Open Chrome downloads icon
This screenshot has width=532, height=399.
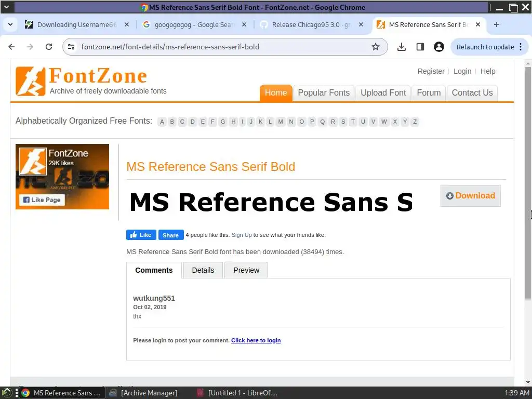click(x=402, y=47)
